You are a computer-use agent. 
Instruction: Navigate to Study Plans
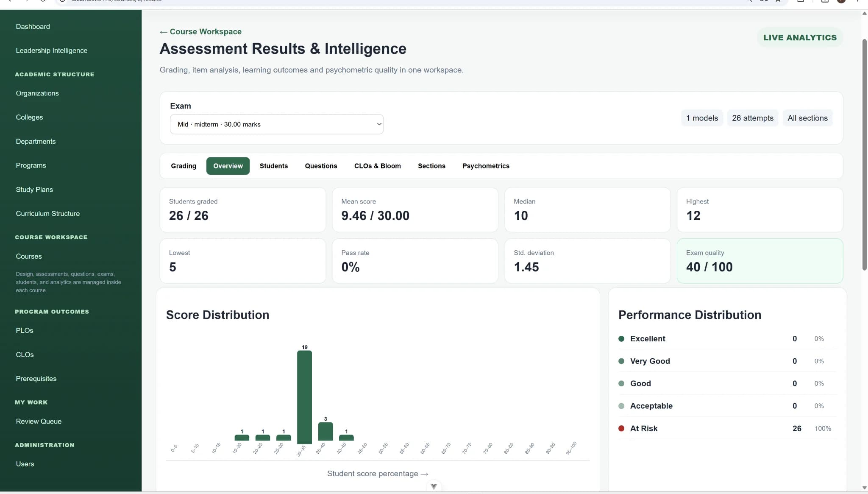click(34, 190)
